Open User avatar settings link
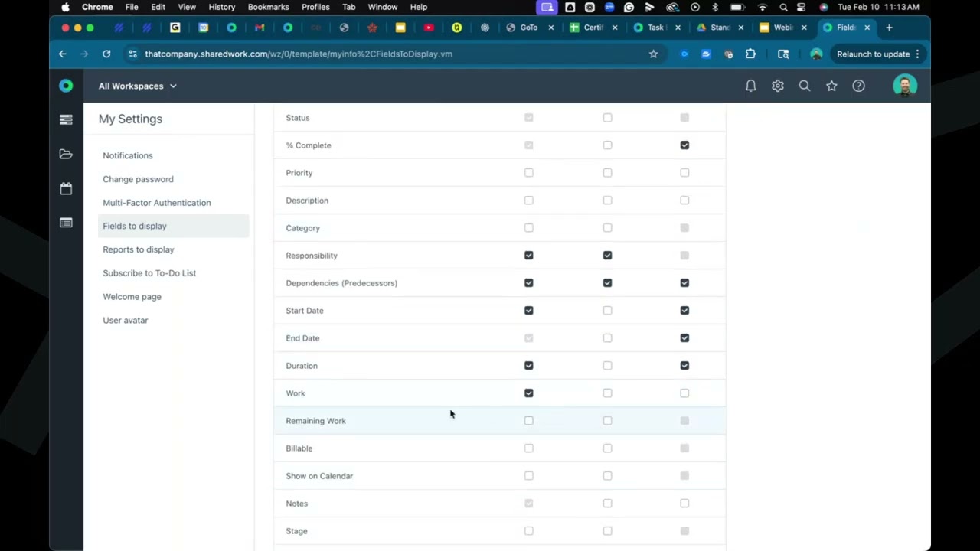Viewport: 980px width, 551px height. [126, 321]
